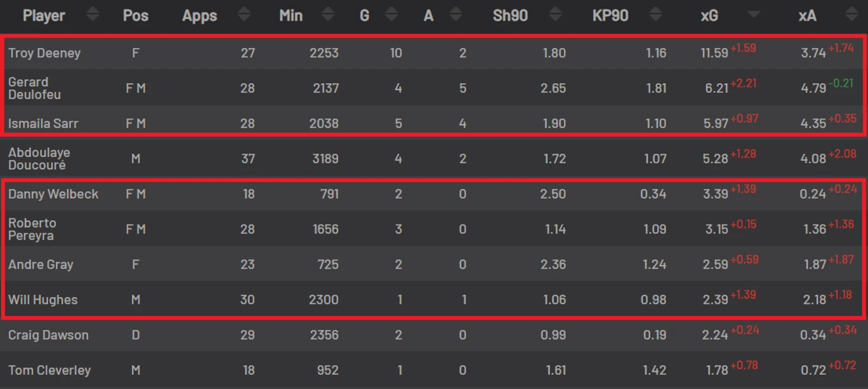
Task: Click the sort arrows beside Apps header
Action: [244, 14]
